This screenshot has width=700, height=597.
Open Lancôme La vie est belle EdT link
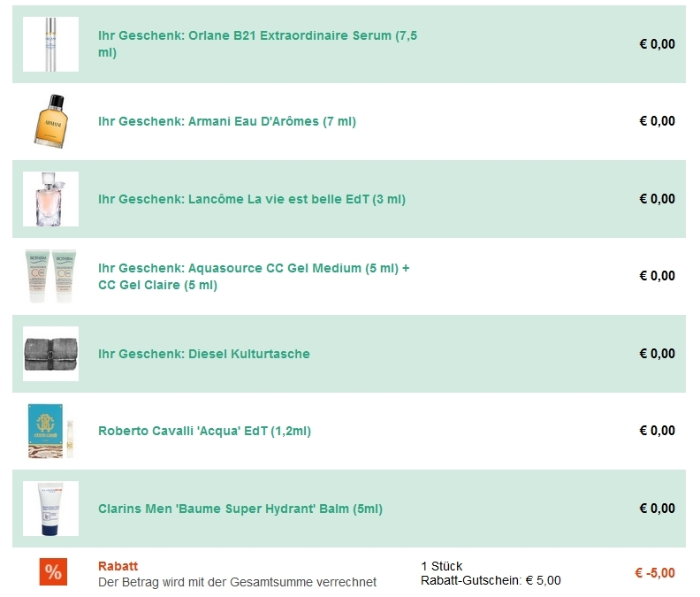[252, 199]
